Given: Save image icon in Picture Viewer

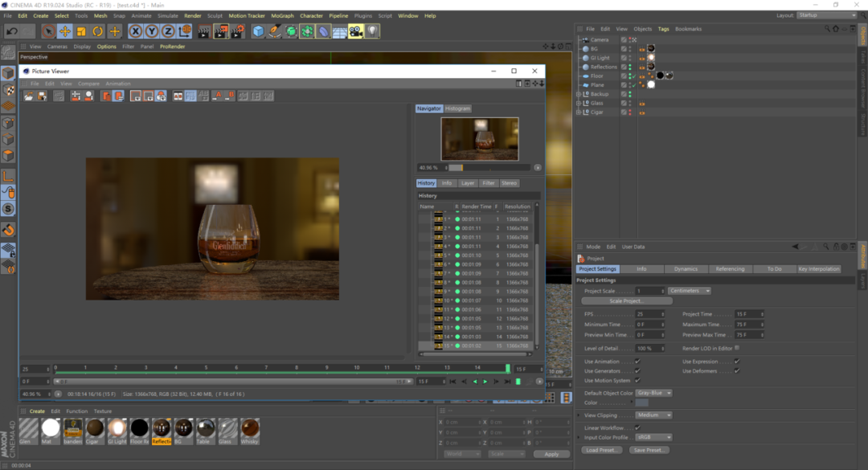Looking at the screenshot, I should [42, 96].
